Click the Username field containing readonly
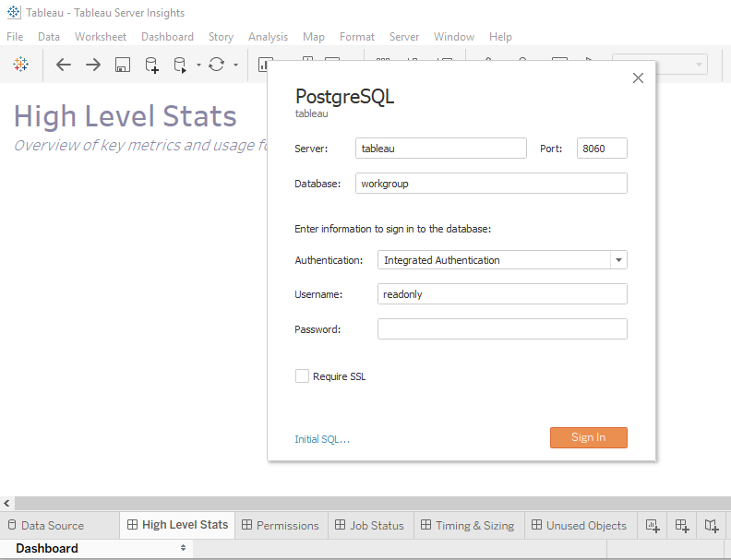This screenshot has width=731, height=560. 502,294
